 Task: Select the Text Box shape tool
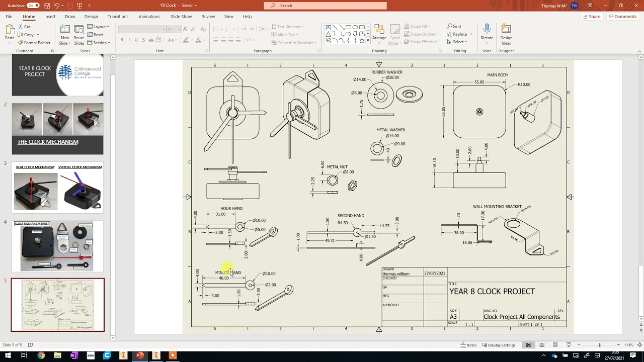pyautogui.click(x=328, y=27)
